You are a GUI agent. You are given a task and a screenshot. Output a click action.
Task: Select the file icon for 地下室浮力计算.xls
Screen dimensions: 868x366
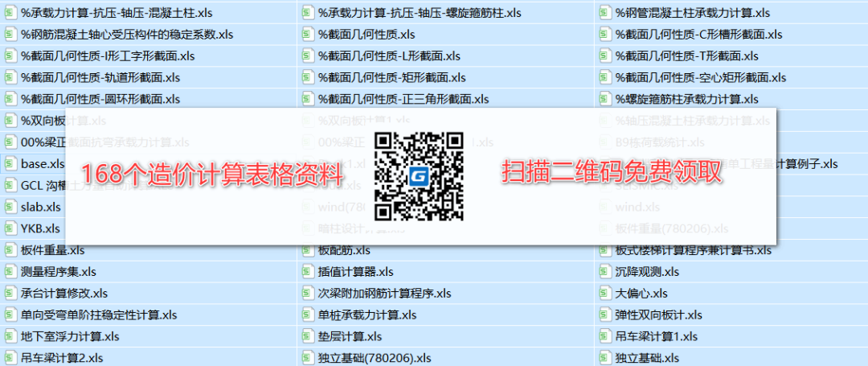point(10,337)
